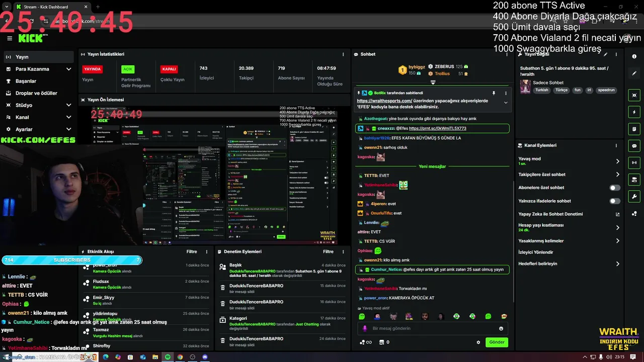Screen dimensions: 644x362
Task: Open Spotify from the taskbar
Action: pos(168,357)
